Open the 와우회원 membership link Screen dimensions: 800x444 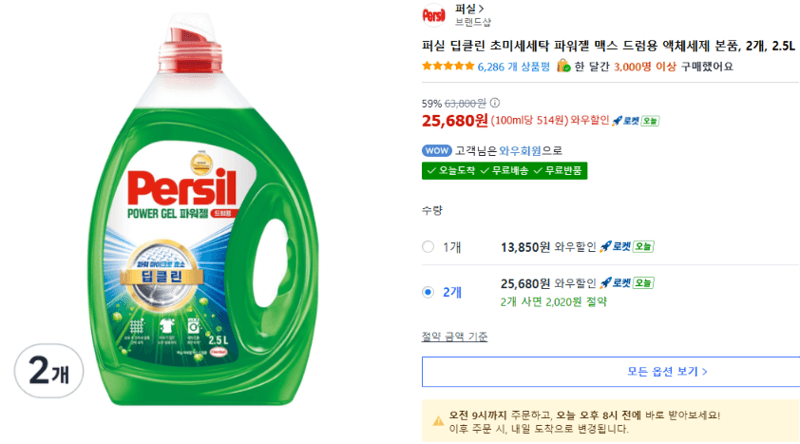coord(520,151)
